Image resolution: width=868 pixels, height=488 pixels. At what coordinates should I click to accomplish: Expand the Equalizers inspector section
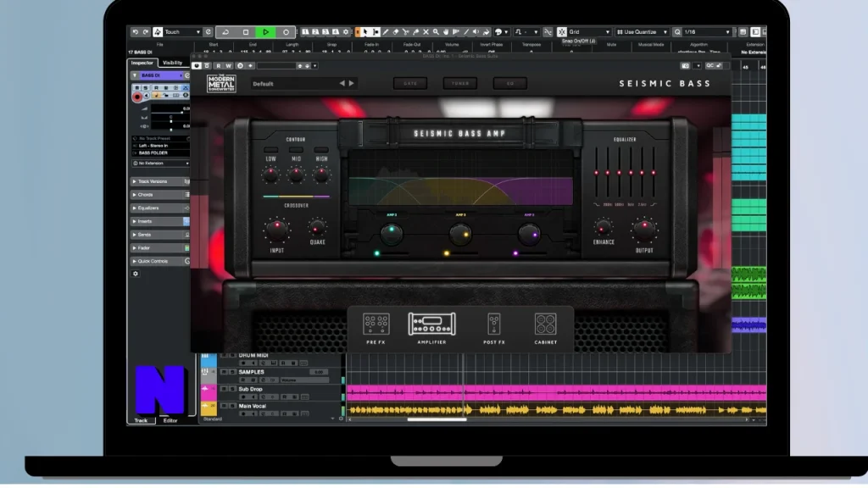point(160,208)
